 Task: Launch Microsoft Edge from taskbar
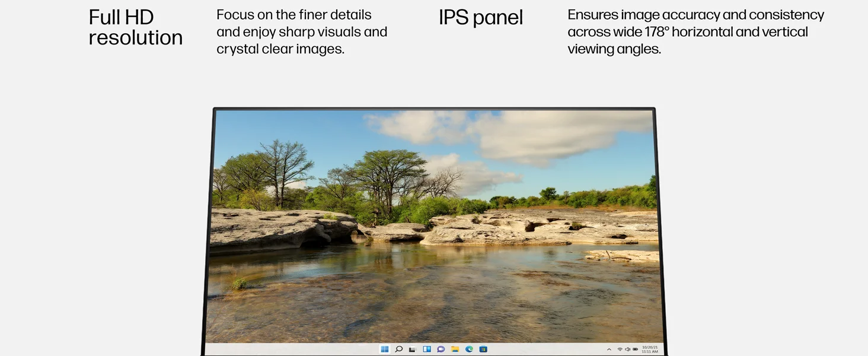[469, 349]
